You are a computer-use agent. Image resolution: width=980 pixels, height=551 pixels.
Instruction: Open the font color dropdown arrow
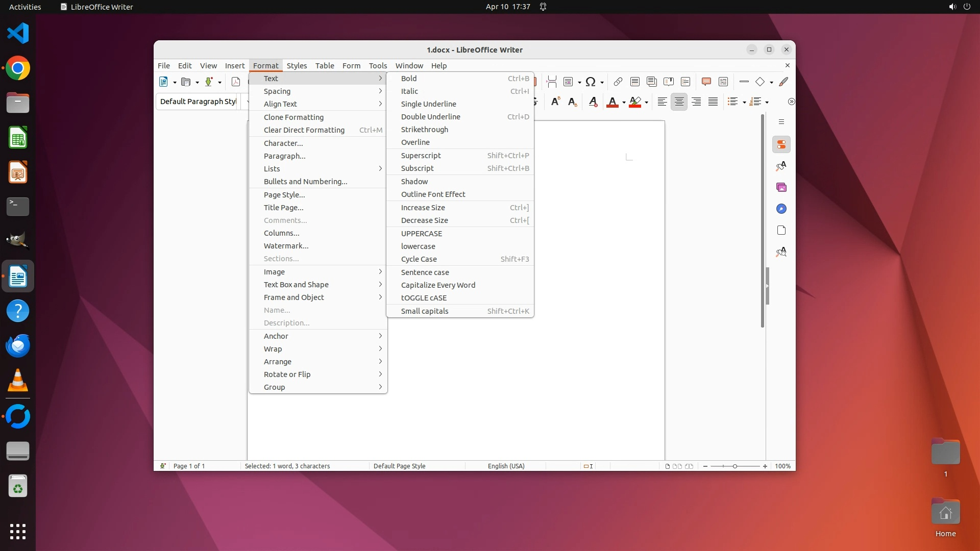point(624,103)
